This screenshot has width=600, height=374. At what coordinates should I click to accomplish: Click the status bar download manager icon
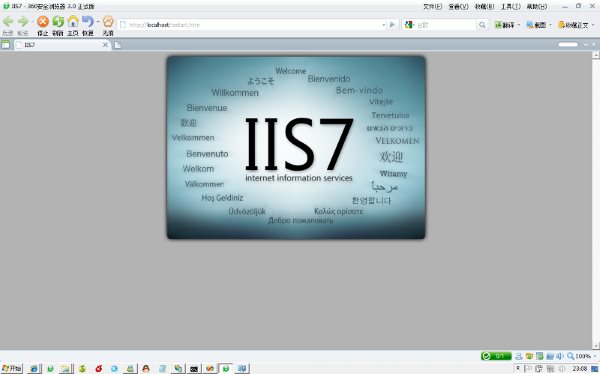tap(539, 356)
